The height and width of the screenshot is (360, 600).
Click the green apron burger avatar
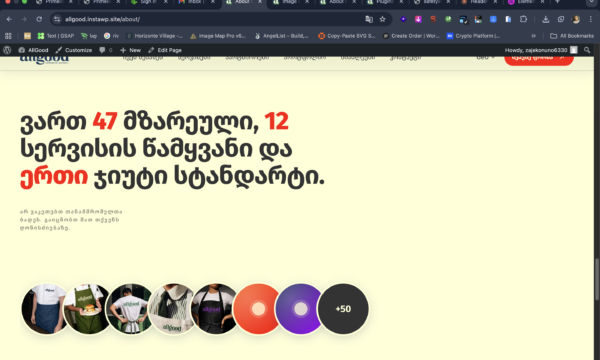[88, 309]
